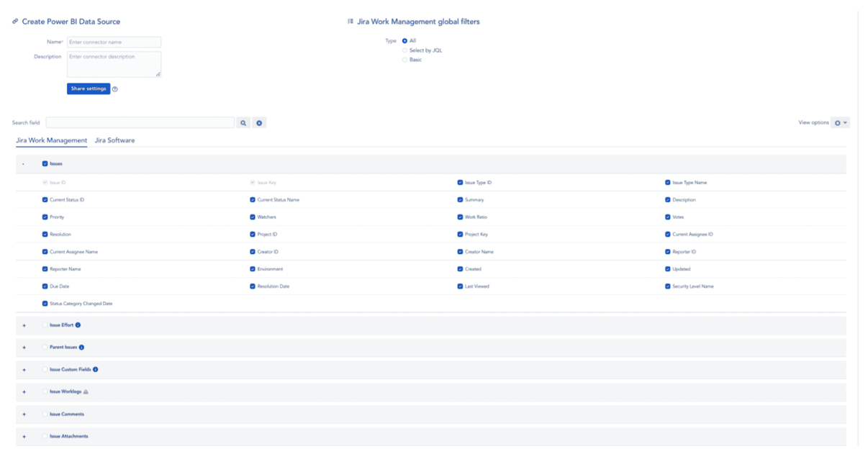868x454 pixels.
Task: Collapse the Issues section
Action: 23,164
